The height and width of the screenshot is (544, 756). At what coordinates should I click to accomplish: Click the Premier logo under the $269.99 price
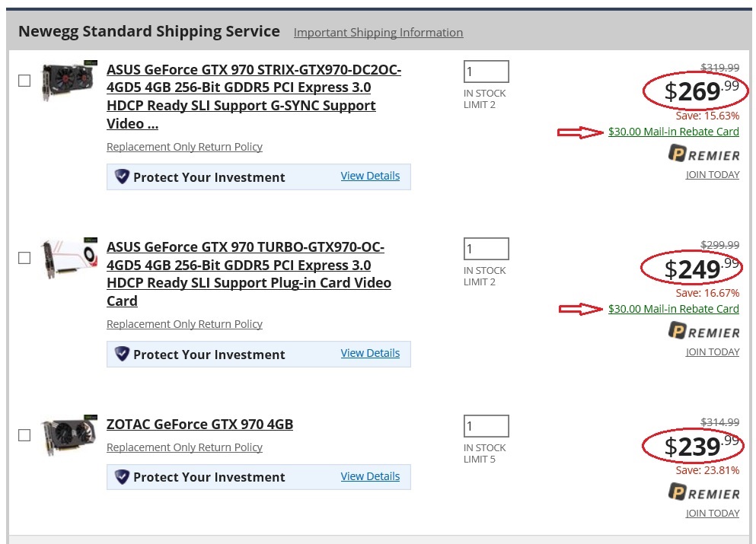pos(704,154)
